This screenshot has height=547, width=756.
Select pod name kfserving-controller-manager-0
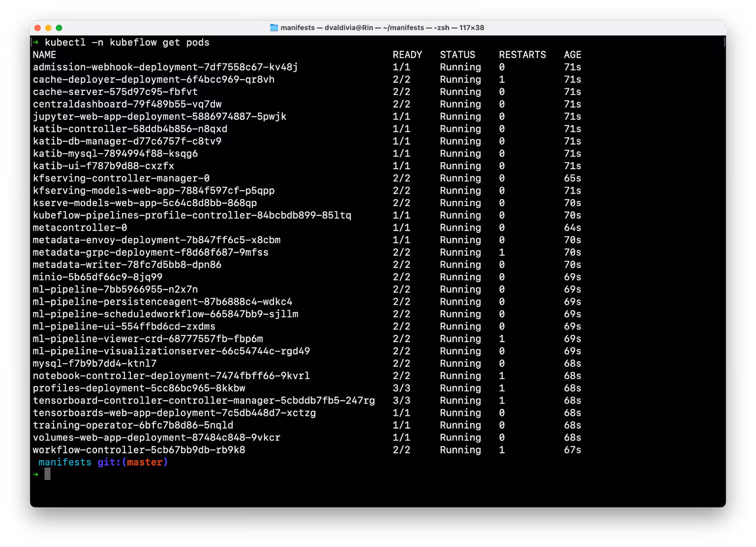click(x=121, y=178)
